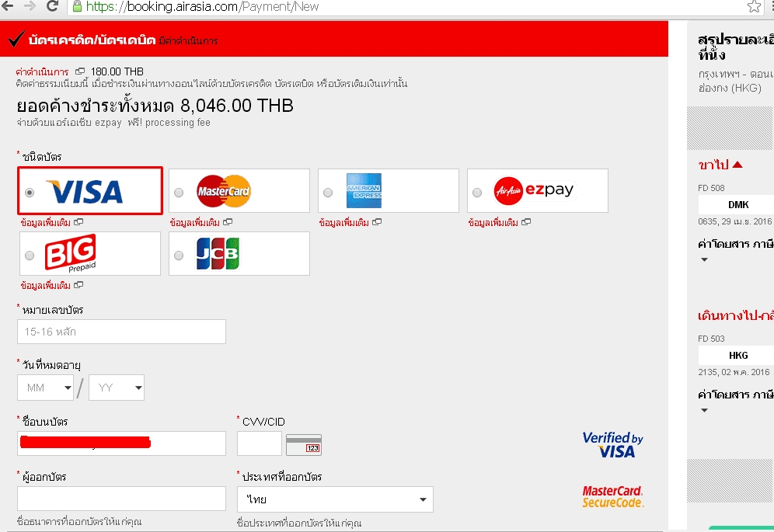The width and height of the screenshot is (774, 532).
Task: Bookmark page with the star icon
Action: click(x=754, y=6)
